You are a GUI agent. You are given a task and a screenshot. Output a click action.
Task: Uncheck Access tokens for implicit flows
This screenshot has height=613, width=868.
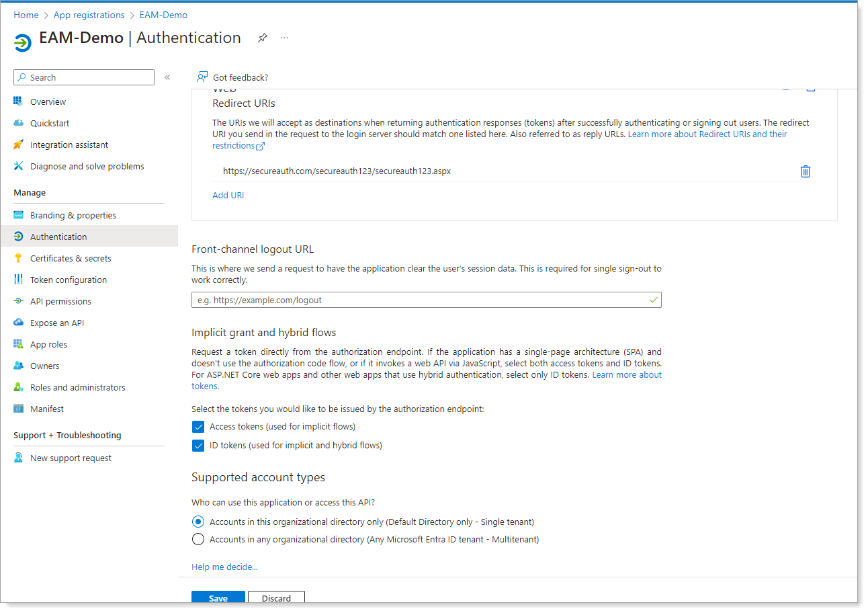tap(198, 426)
